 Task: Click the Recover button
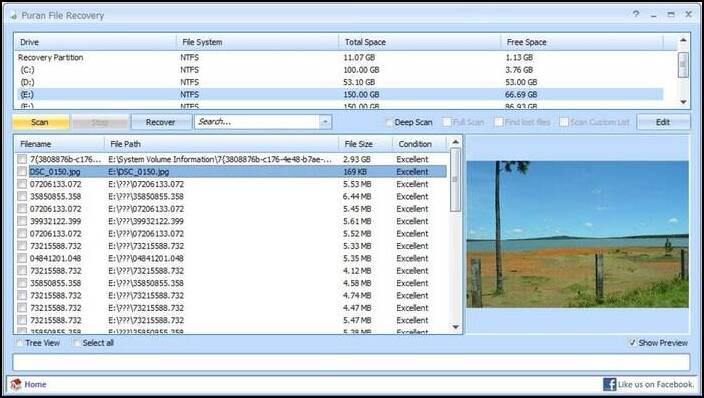click(160, 122)
